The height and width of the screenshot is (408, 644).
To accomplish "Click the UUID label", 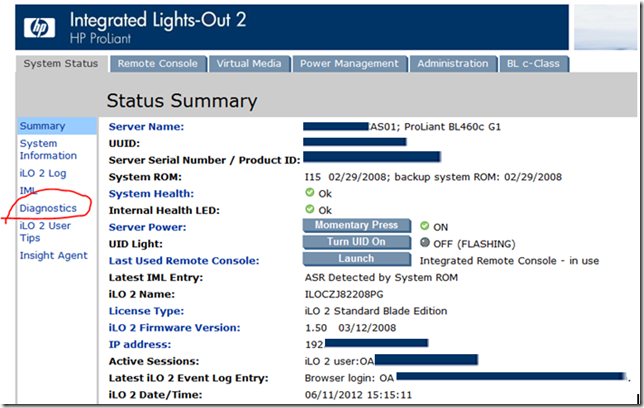I will [x=124, y=143].
